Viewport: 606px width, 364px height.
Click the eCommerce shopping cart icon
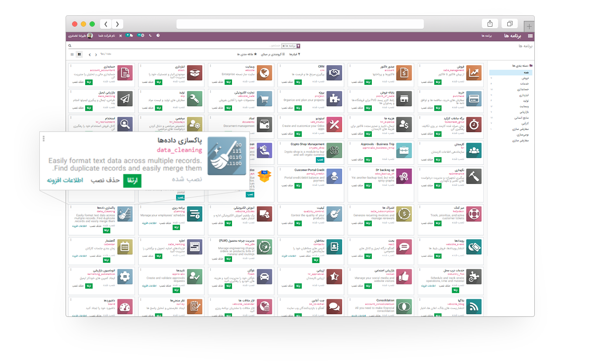[x=264, y=99]
